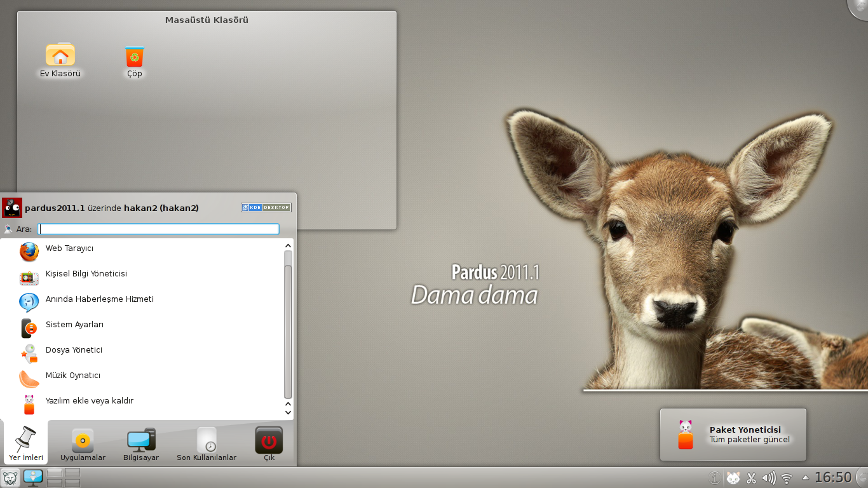Click the Paket Yöneticisi notification popup

(x=733, y=435)
